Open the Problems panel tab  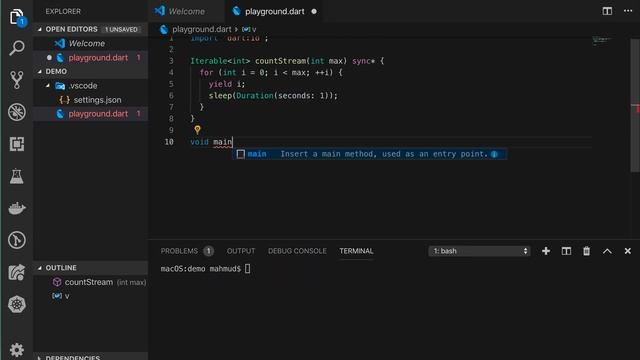point(179,251)
